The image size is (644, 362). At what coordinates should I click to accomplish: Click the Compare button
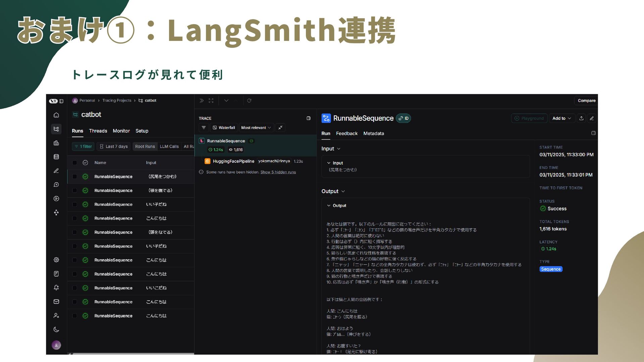click(587, 101)
